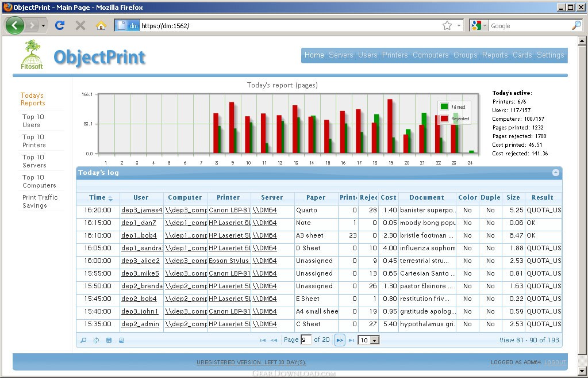Screen dimensions: 588x378
Task: Open Epson Stylus printer link
Action: coord(229,261)
